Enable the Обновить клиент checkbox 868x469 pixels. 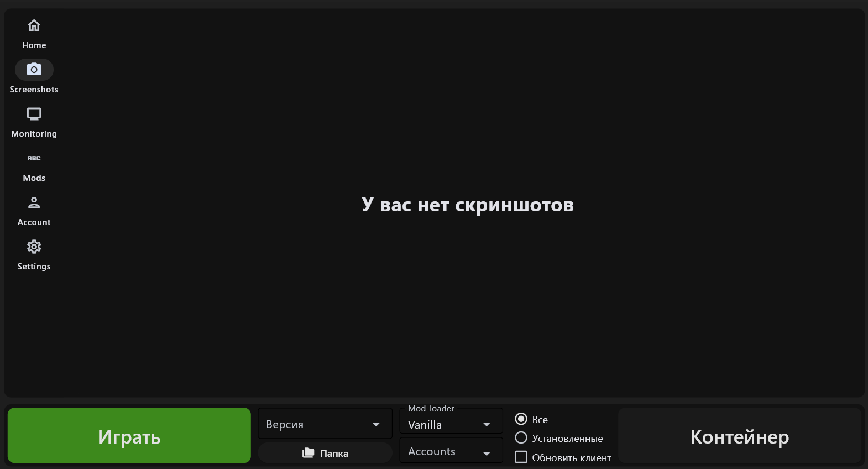521,457
